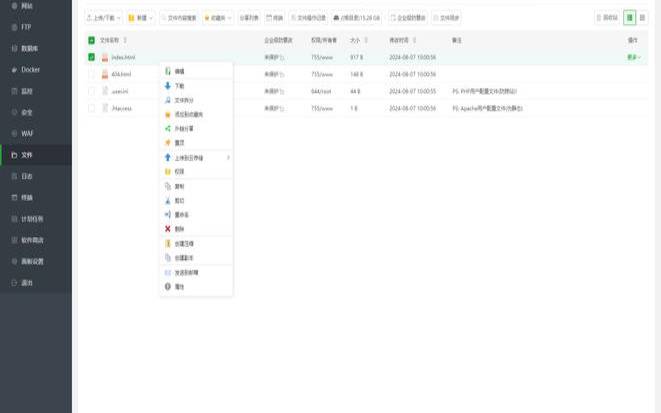The width and height of the screenshot is (661, 413).
Task: Choose create archive in context menu
Action: tap(196, 244)
